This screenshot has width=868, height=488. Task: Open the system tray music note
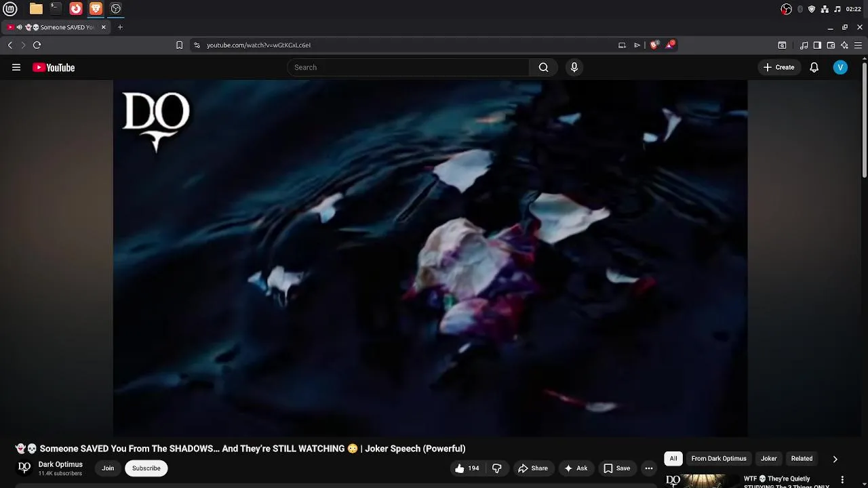837,9
